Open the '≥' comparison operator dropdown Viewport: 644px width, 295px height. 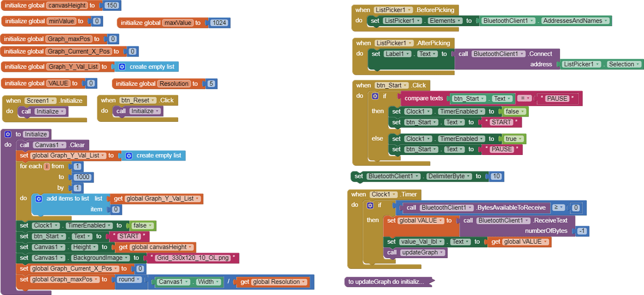[x=558, y=208]
